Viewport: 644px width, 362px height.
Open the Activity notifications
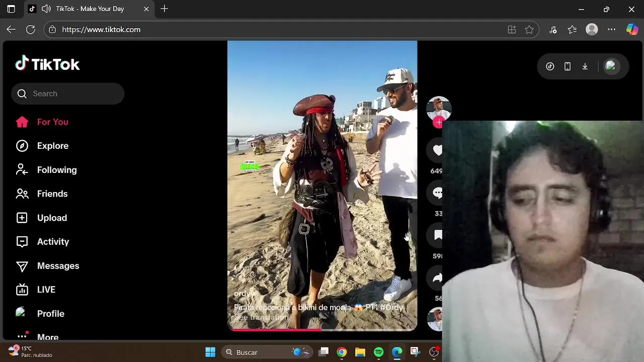pos(42,242)
